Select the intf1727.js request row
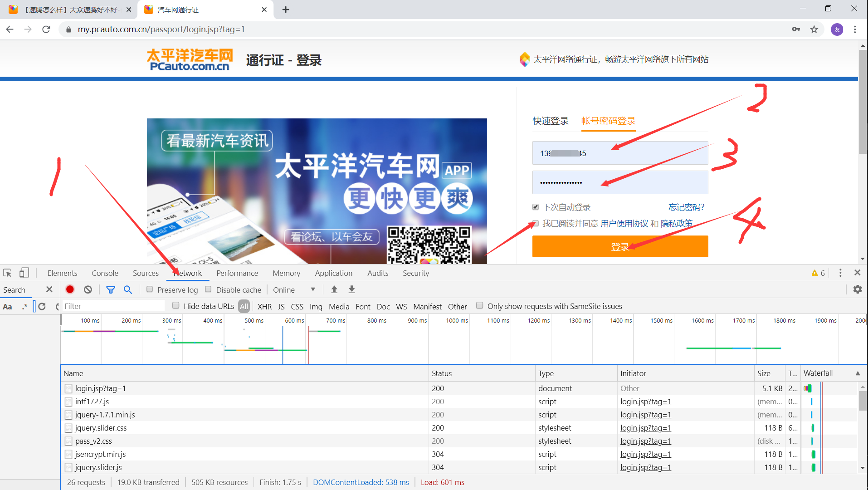The height and width of the screenshot is (490, 868). point(459,402)
